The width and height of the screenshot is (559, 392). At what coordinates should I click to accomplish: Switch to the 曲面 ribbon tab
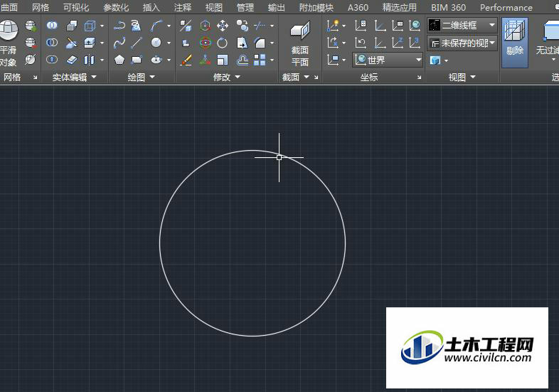(9, 8)
